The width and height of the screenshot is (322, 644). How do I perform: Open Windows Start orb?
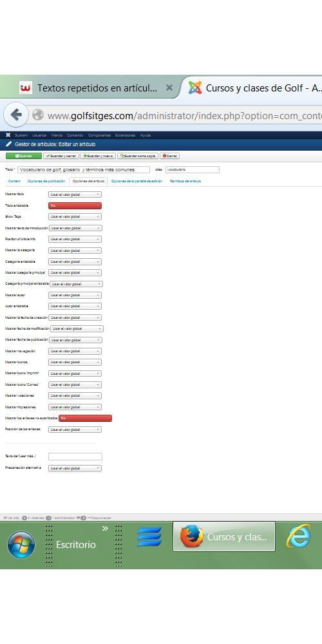21,545
